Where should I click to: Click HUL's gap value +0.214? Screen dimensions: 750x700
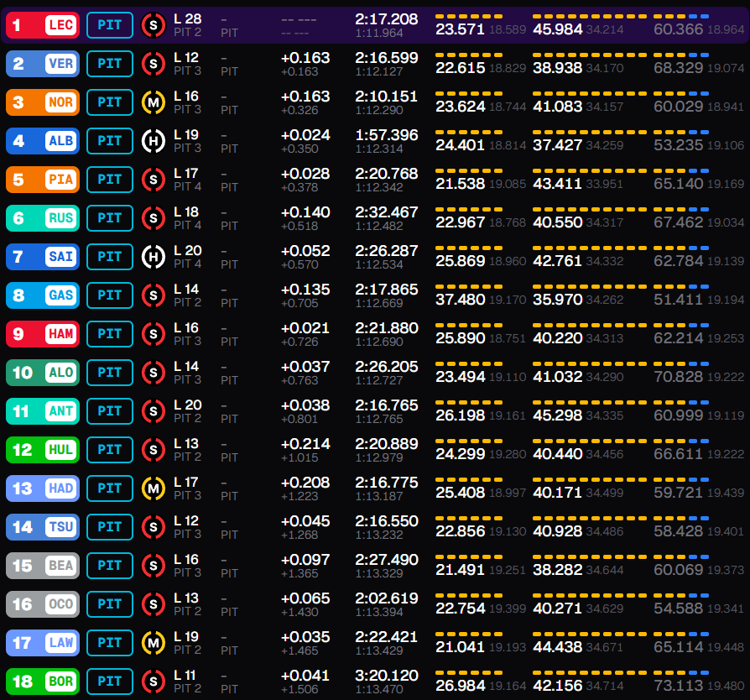305,444
